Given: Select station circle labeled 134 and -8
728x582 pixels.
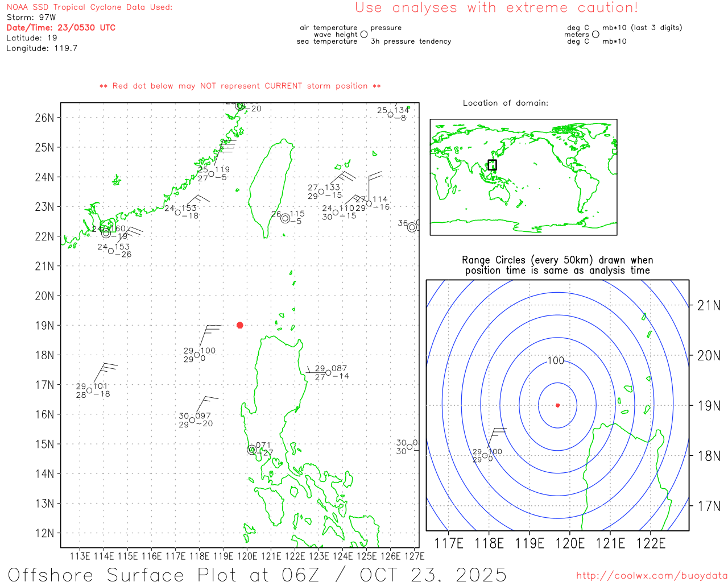Looking at the screenshot, I should tap(390, 114).
